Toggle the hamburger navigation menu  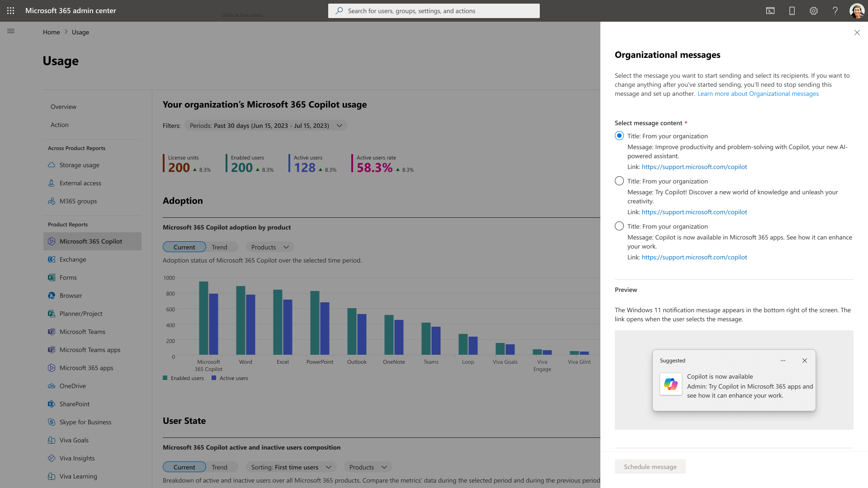click(11, 31)
